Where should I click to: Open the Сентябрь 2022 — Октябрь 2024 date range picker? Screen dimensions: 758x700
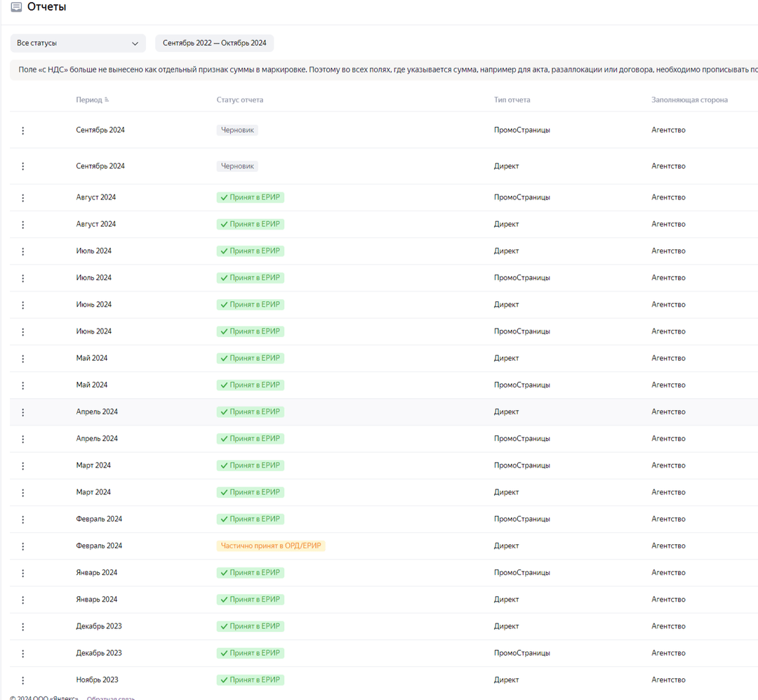(214, 43)
